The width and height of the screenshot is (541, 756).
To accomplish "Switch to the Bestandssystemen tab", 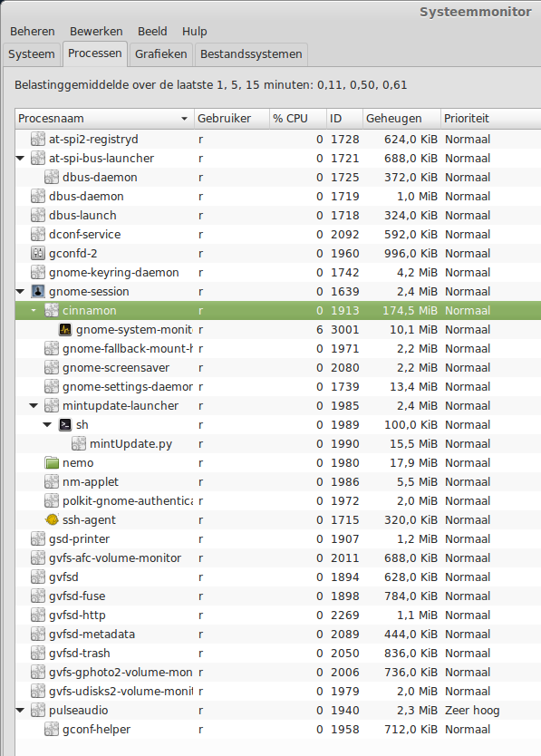I will coord(251,54).
